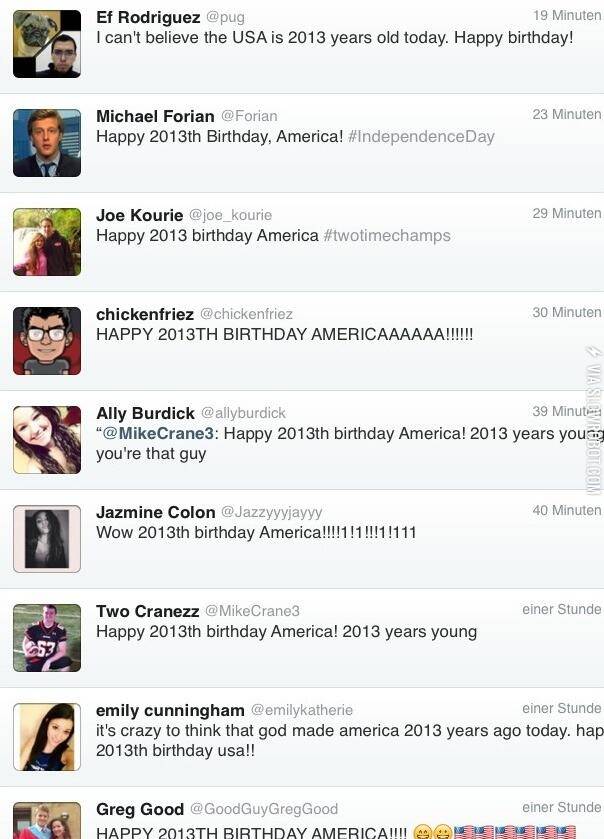Open Michael Forian's profile photo
The image size is (604, 839).
(x=47, y=143)
